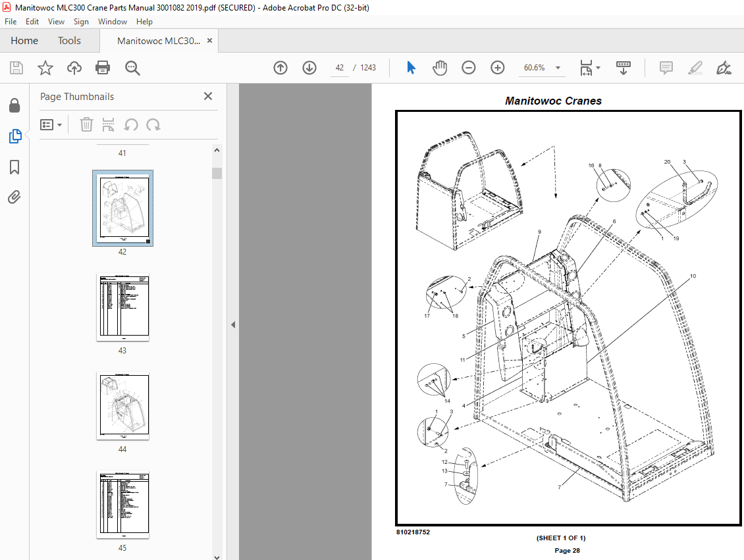Click drawing number 810218752
The width and height of the screenshot is (744, 560).
pyautogui.click(x=413, y=532)
